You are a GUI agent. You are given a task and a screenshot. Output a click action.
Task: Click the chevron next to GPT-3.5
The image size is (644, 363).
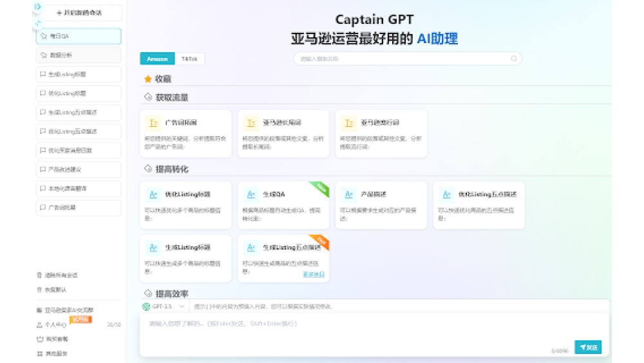point(182,307)
